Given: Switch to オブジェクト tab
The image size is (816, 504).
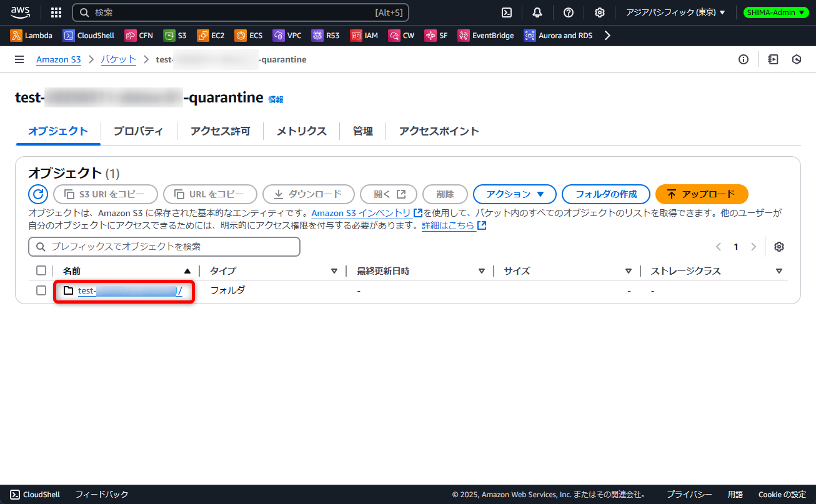Looking at the screenshot, I should [x=58, y=131].
